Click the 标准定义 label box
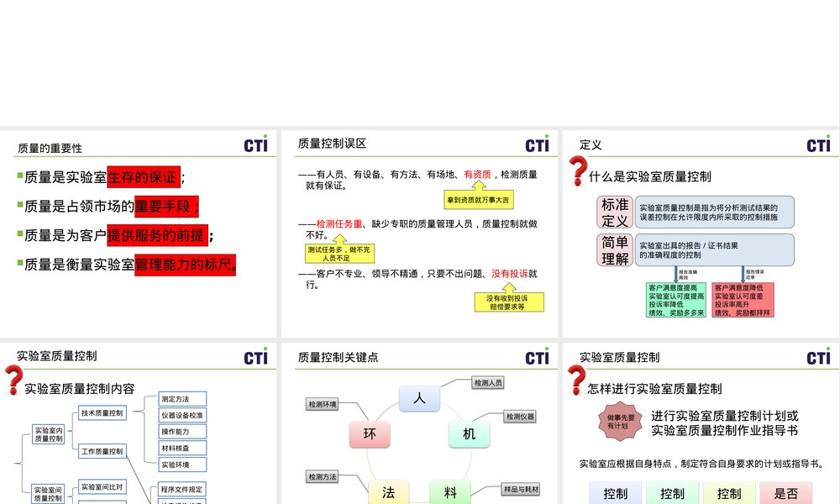 [x=615, y=212]
